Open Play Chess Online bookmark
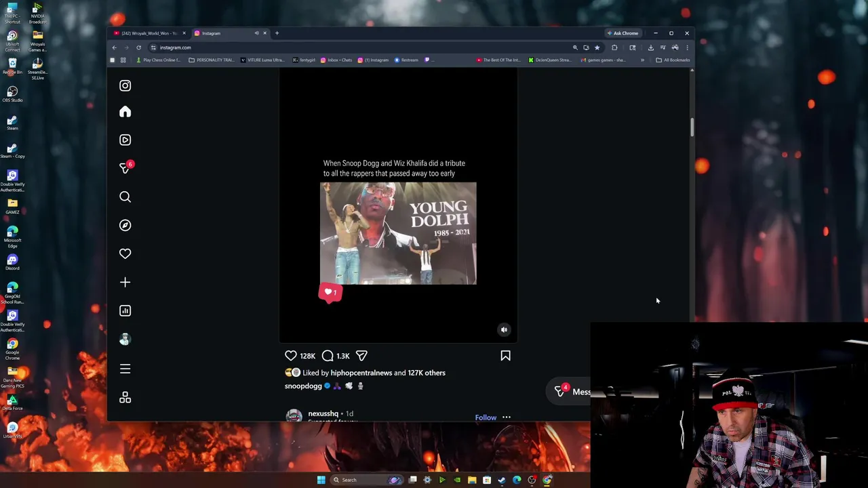Image resolution: width=868 pixels, height=488 pixels. click(x=158, y=60)
